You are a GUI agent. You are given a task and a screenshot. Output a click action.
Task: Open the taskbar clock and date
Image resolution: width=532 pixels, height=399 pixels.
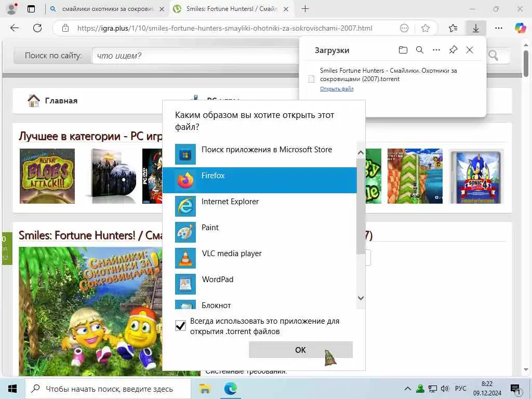(x=487, y=389)
